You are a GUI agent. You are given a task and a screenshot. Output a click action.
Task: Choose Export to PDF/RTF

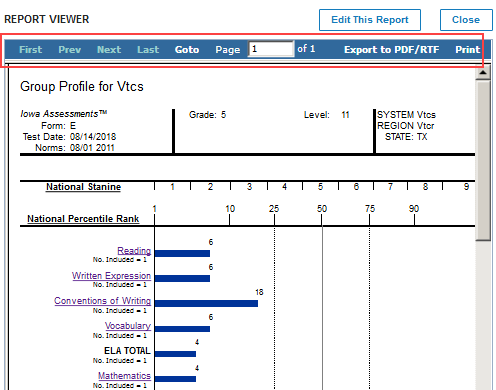392,50
